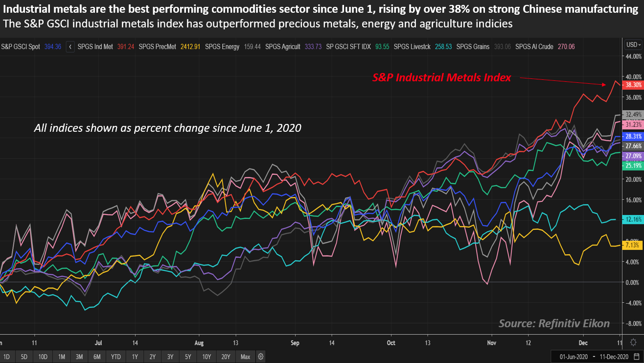Screen dimensions: 644x363
Task: Toggle the SPGS Grains legend entry
Action: tap(469, 47)
